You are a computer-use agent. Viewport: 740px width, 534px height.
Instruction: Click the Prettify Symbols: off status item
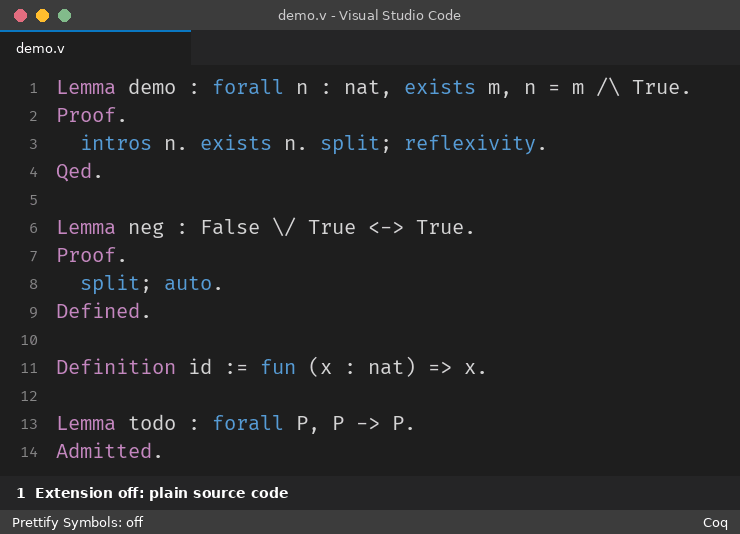click(77, 522)
